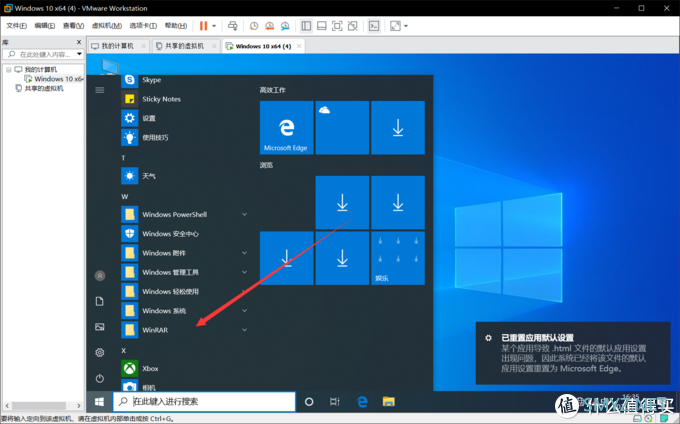Screen dimensions: 680x424
Task: Click the OneDrive cloud tile
Action: [342, 127]
